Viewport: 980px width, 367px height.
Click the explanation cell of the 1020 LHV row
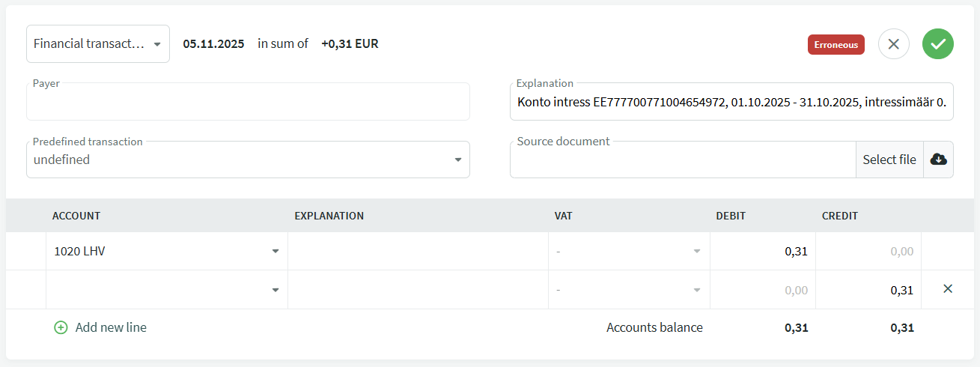pyautogui.click(x=417, y=252)
